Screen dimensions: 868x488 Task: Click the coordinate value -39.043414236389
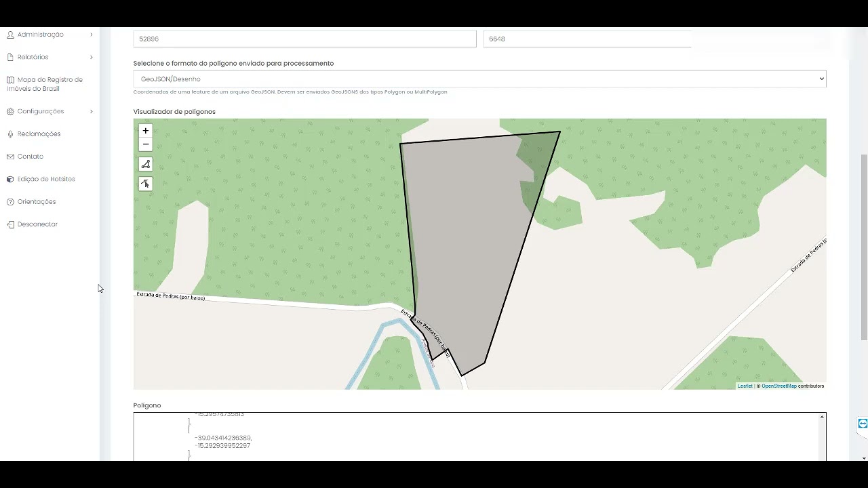[x=223, y=438]
